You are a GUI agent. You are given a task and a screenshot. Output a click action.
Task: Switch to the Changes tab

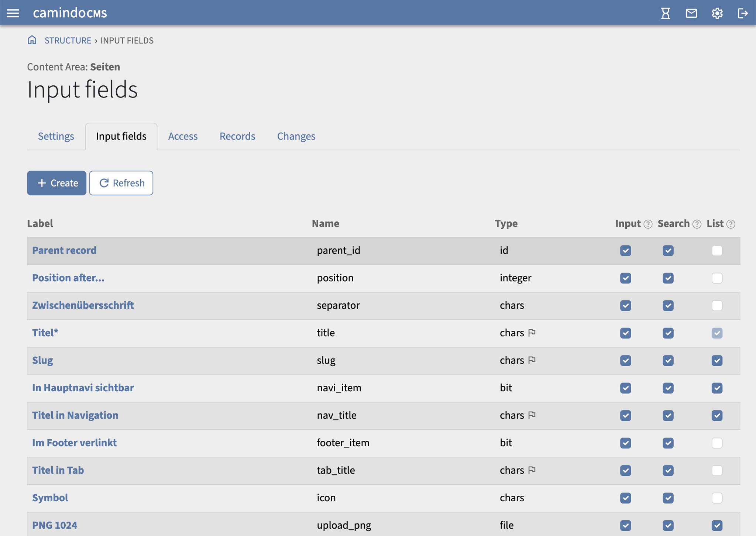(296, 136)
